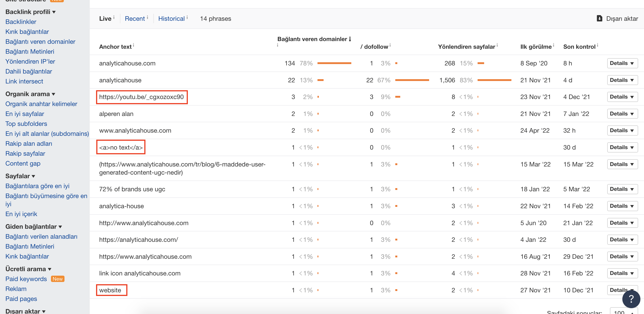The height and width of the screenshot is (314, 644).
Task: Open Bağlantılara göre en iyi link
Action: [x=37, y=186]
